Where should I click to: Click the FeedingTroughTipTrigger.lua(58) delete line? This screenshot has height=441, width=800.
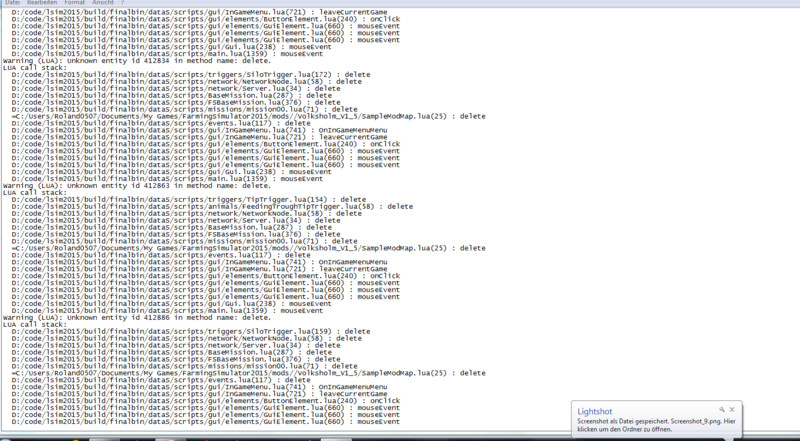pos(212,207)
